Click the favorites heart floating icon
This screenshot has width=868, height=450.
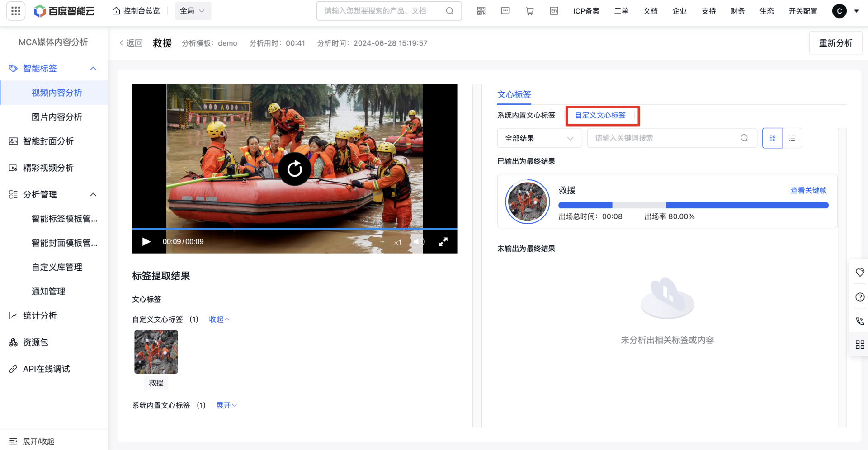[860, 272]
